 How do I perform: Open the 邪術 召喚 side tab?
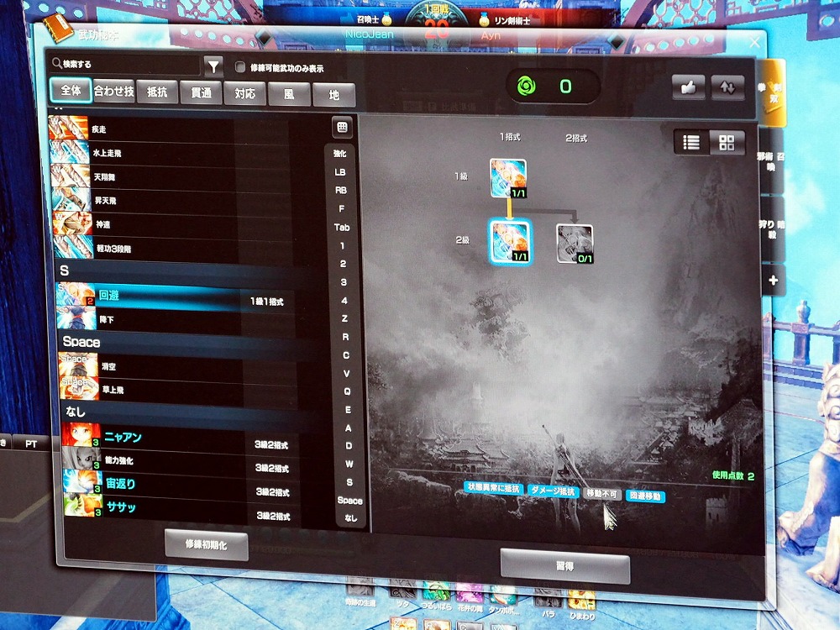[771, 162]
